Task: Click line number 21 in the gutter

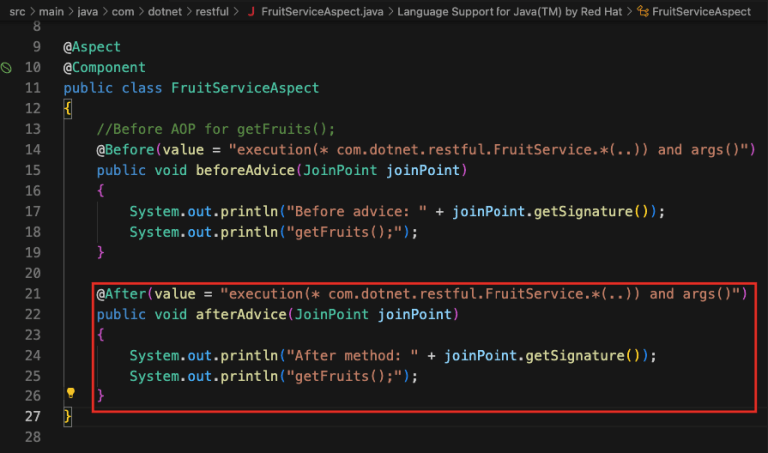Action: click(x=33, y=294)
